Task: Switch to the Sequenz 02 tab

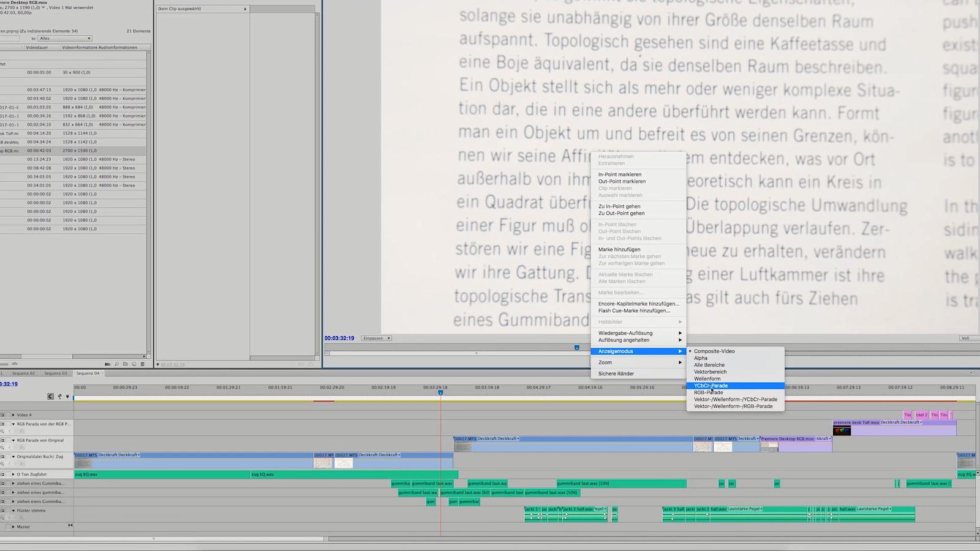Action: [x=23, y=373]
